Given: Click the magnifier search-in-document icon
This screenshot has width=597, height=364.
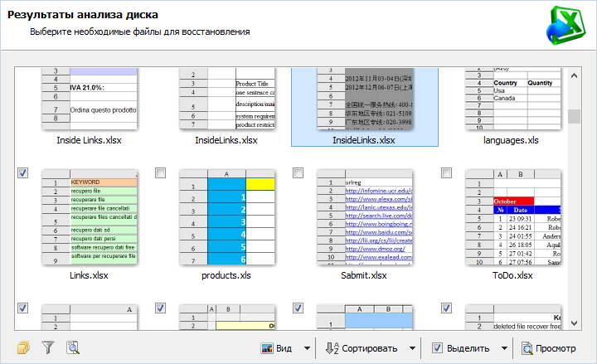Looking at the screenshot, I should pyautogui.click(x=72, y=347).
